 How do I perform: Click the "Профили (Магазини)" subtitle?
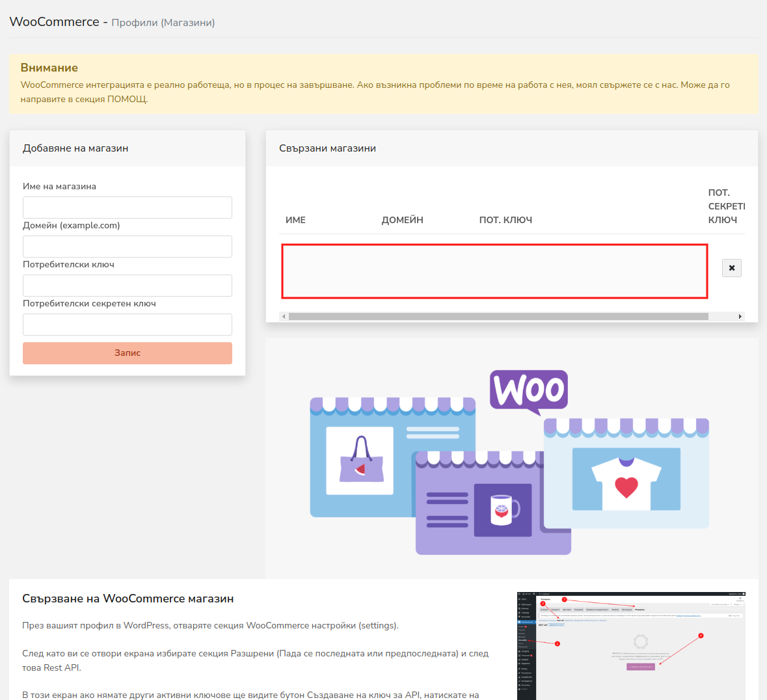pos(163,23)
